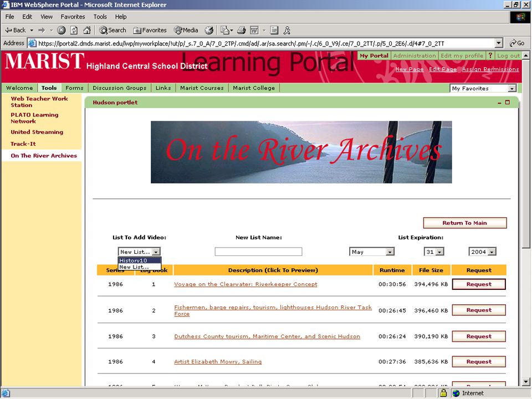Open the File menu
The width and height of the screenshot is (532, 399).
click(9, 17)
